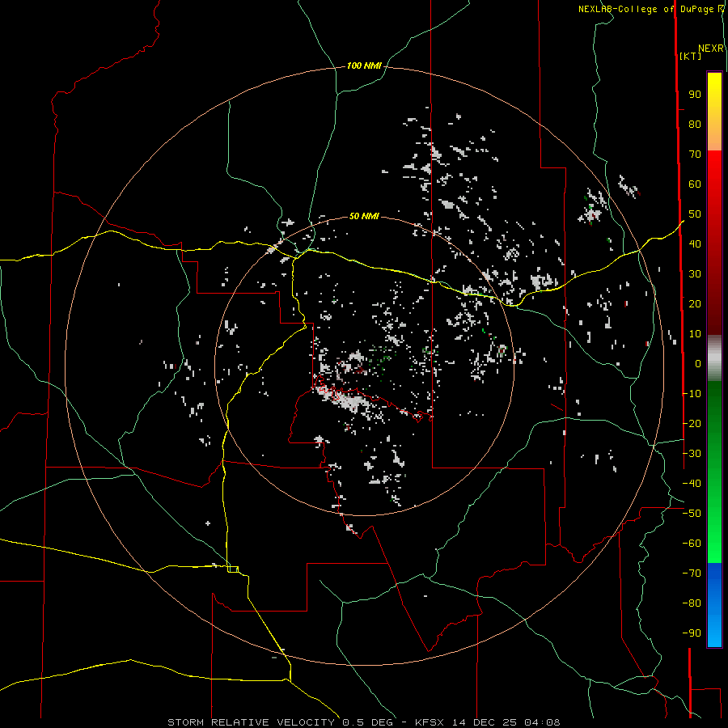Click the positive 80 scale value
Viewport: 728px width, 728px height.
pyautogui.click(x=695, y=125)
